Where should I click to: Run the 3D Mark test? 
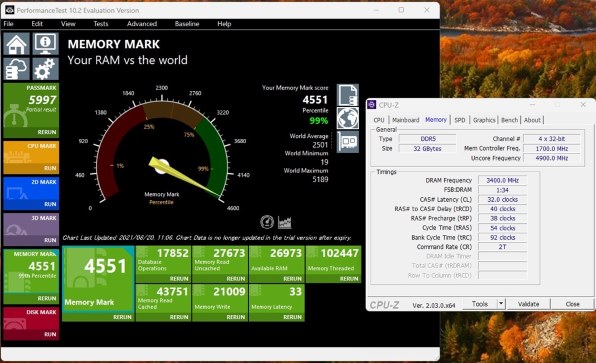point(50,240)
